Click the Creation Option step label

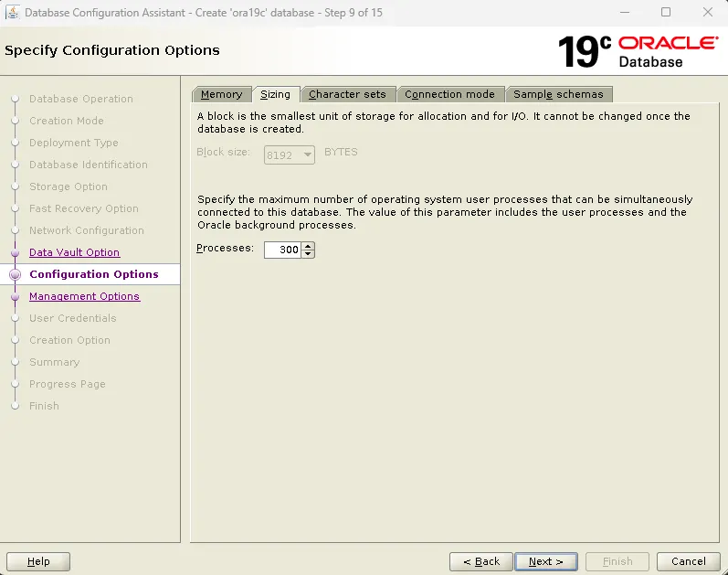coord(69,340)
